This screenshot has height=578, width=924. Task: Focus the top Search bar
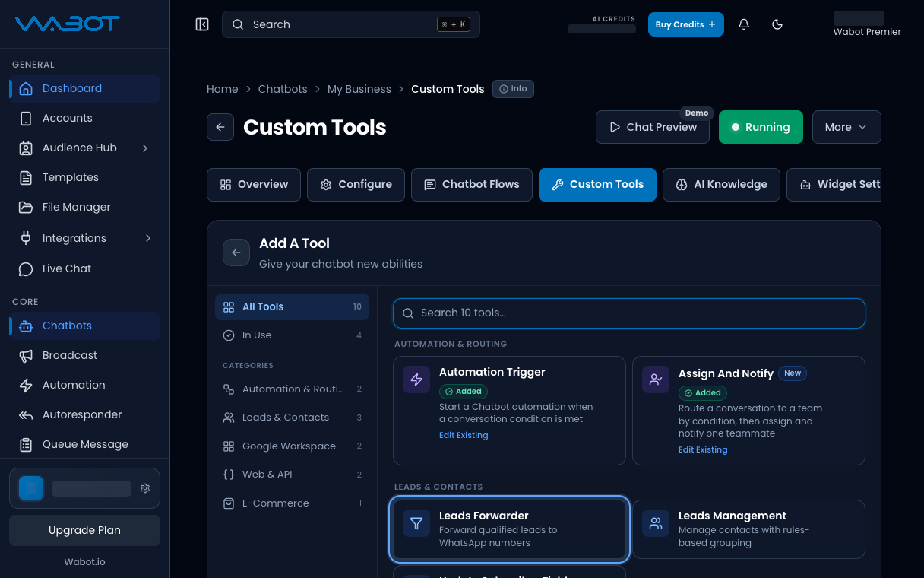pos(351,24)
